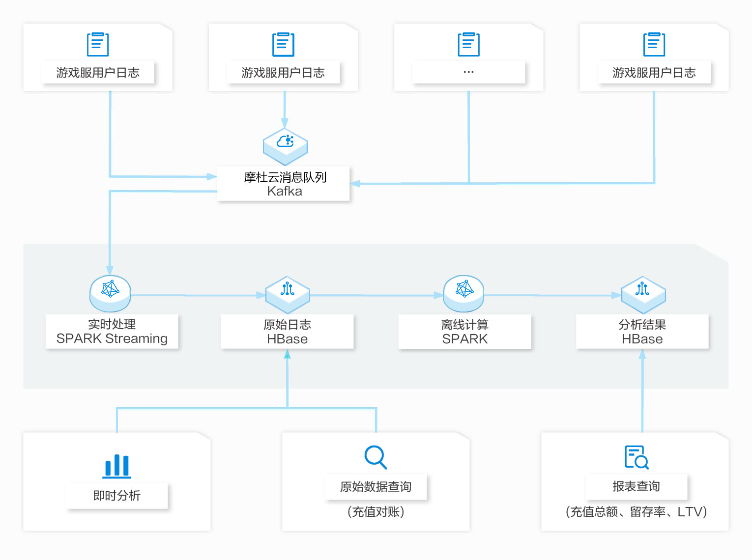Screen dimensions: 752x560
Task: Select the 分析结果 HBase label
Action: pos(642,332)
